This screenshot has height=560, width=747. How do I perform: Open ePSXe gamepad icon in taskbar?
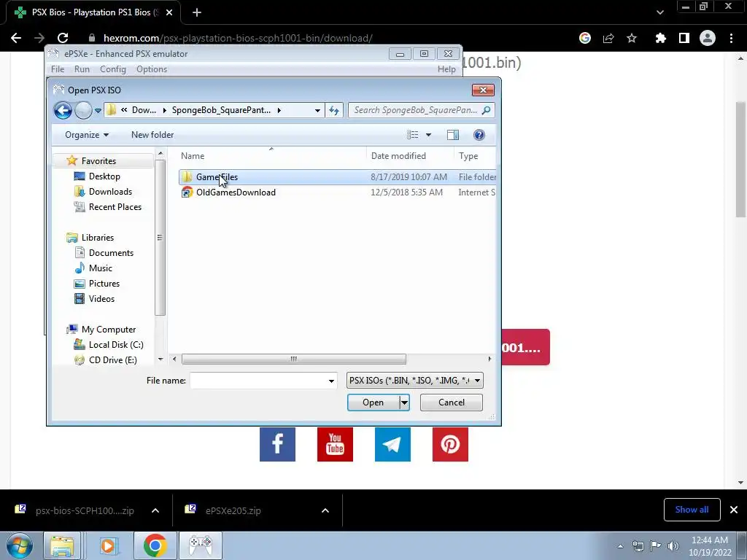pyautogui.click(x=201, y=545)
